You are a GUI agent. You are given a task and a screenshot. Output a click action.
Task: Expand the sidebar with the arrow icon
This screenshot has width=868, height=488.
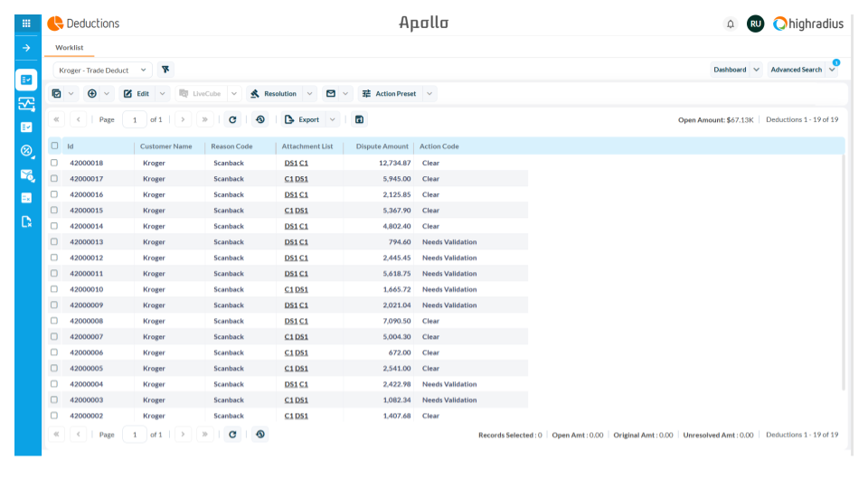(26, 47)
